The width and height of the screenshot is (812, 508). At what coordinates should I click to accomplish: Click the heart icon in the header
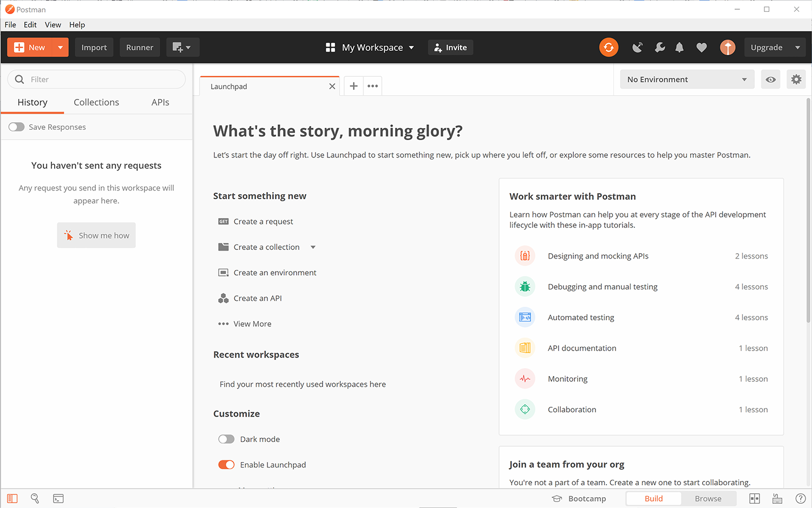(702, 47)
